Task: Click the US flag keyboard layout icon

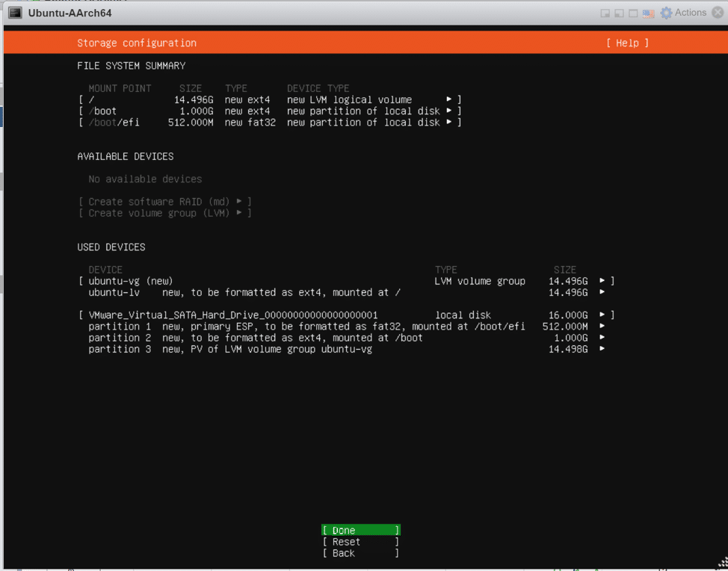Action: pos(648,13)
